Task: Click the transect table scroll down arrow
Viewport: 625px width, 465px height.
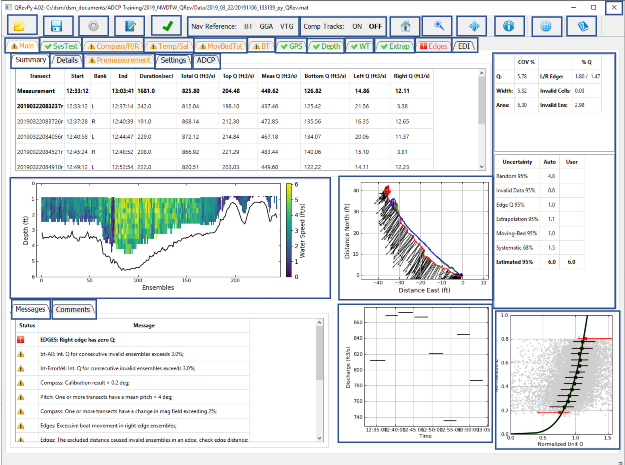Action: 481,167
